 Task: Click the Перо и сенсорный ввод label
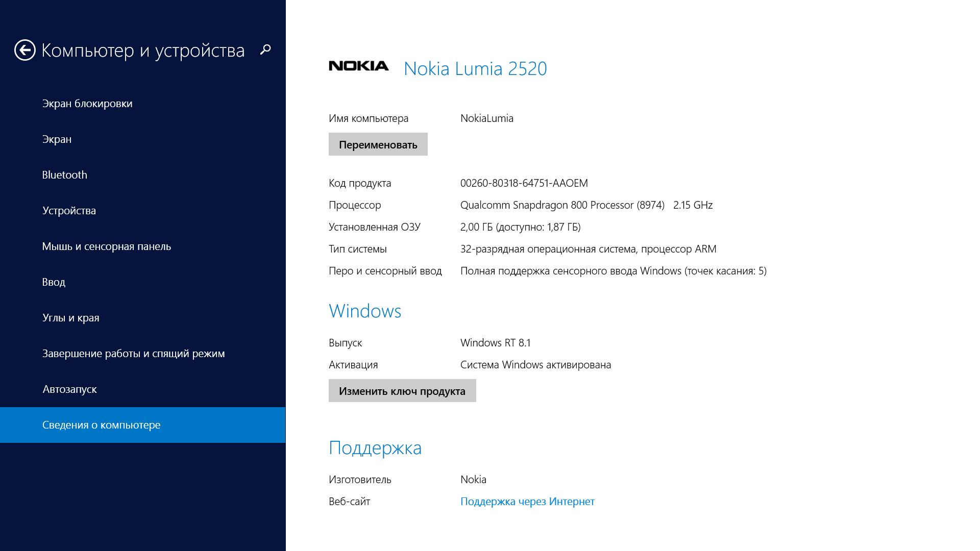(385, 271)
